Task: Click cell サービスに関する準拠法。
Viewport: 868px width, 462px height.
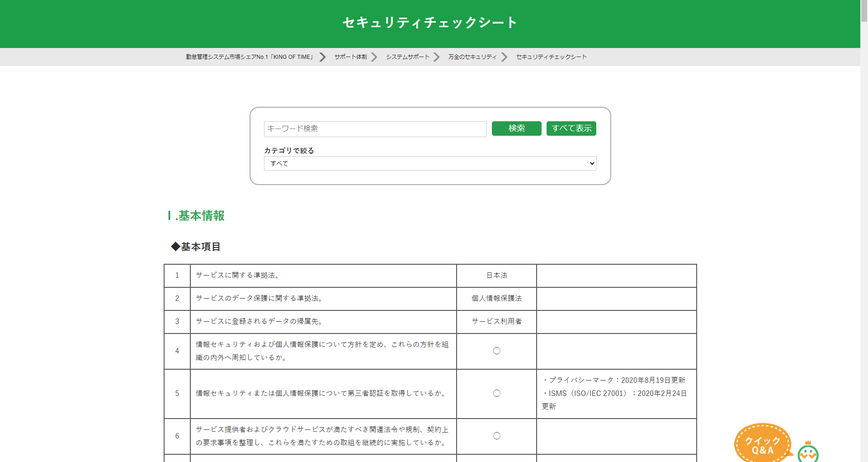Action: coord(323,276)
